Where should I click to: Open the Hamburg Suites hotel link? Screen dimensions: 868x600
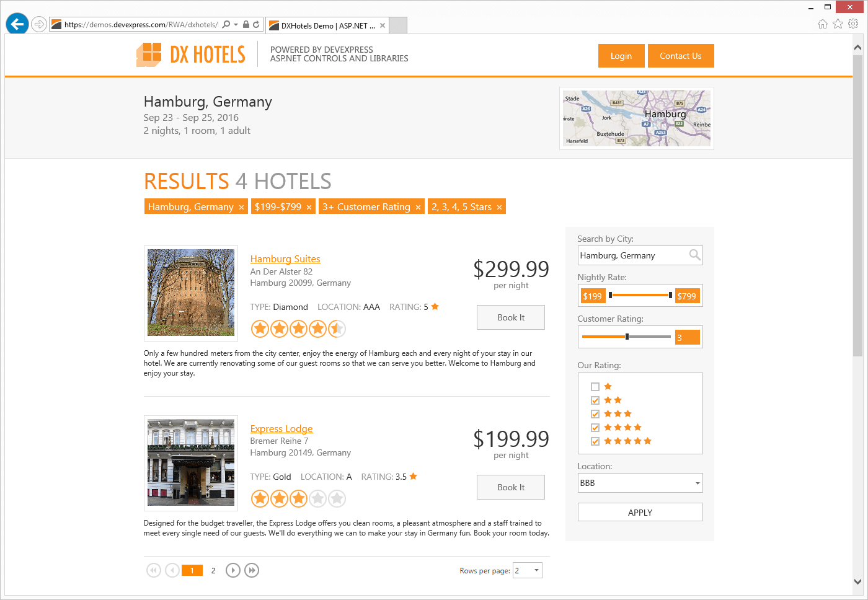tap(285, 259)
